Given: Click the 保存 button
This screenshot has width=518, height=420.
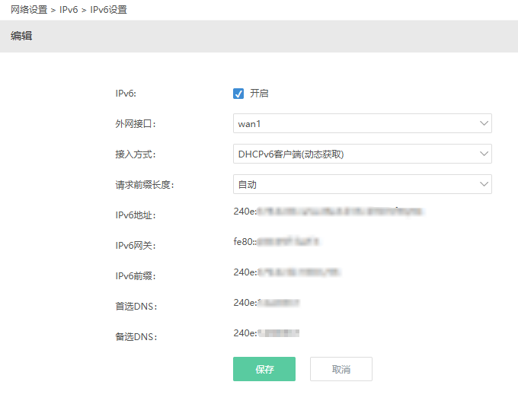Looking at the screenshot, I should [264, 369].
